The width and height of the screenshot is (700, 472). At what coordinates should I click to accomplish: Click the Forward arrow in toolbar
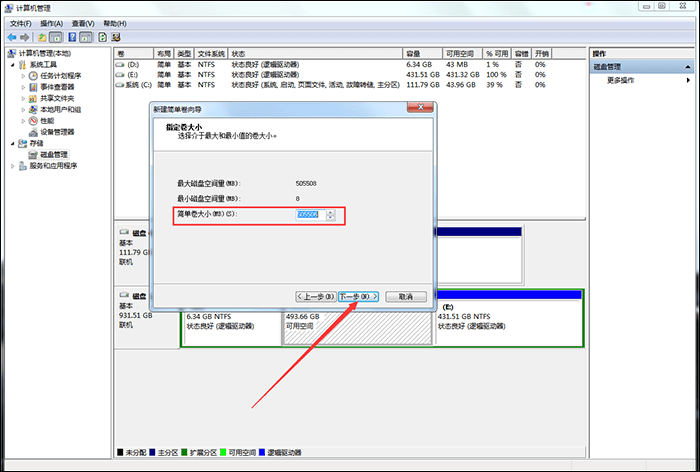[25, 38]
